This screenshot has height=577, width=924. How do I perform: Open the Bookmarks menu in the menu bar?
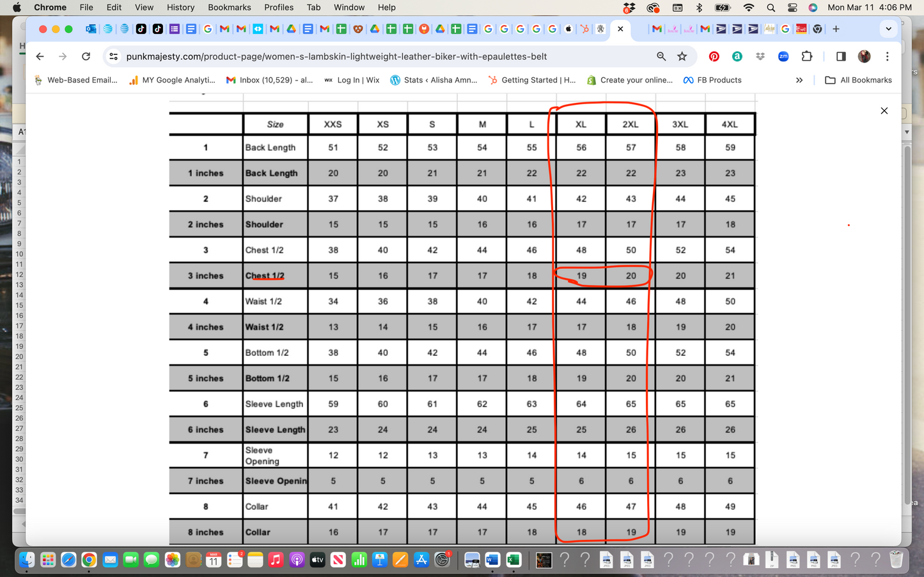229,8
